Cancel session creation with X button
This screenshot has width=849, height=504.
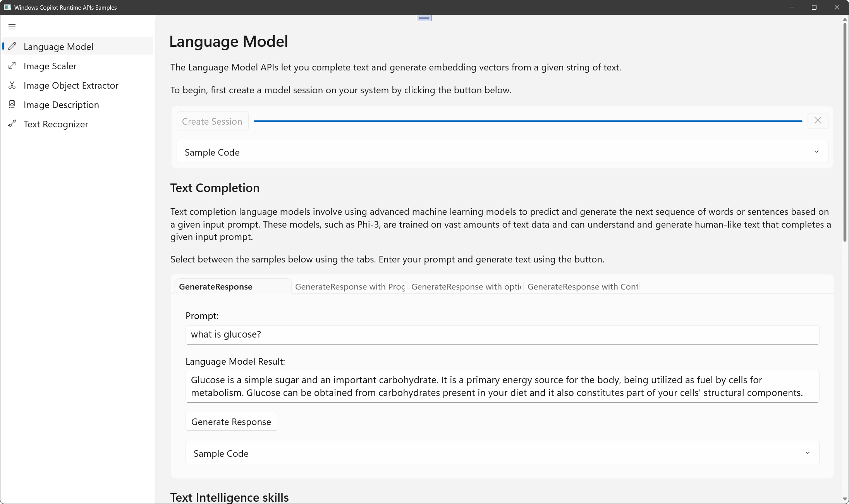tap(818, 121)
